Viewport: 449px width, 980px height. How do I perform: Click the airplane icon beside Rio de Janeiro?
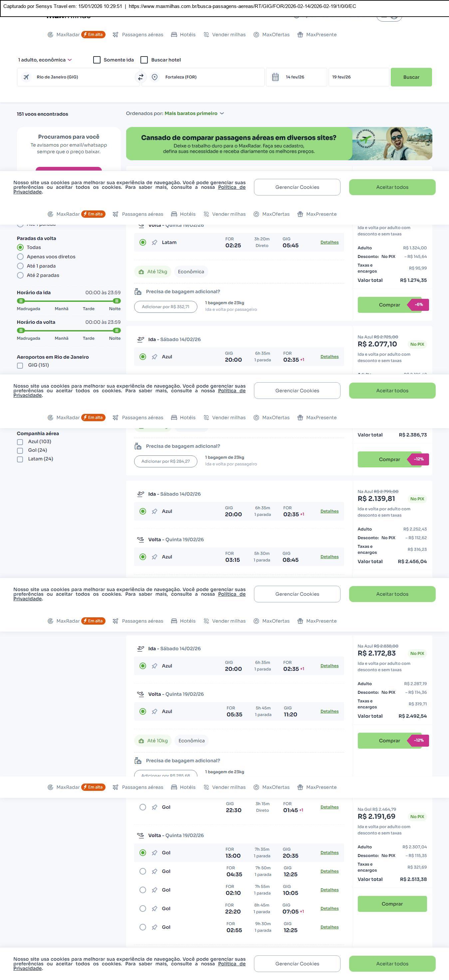pyautogui.click(x=26, y=77)
